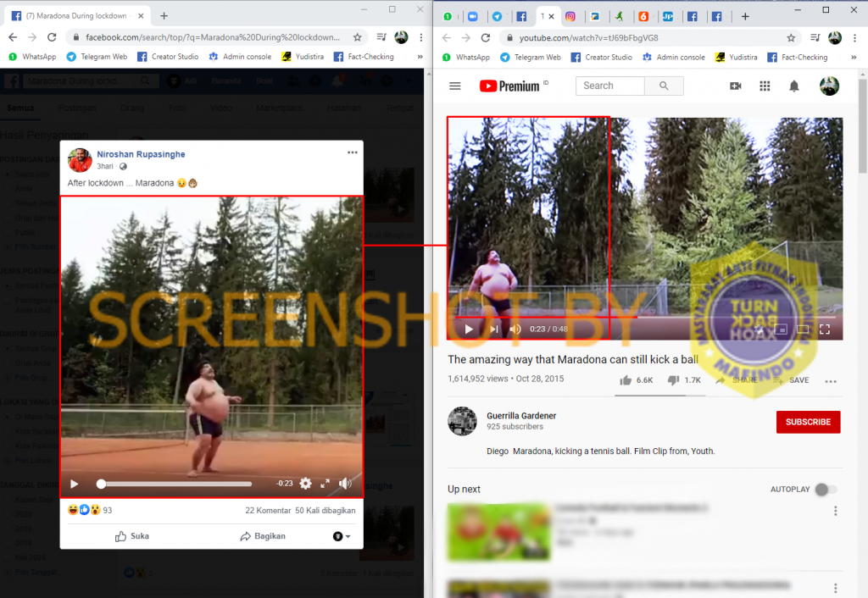Open the YouTube hamburger guide menu
The width and height of the screenshot is (868, 598).
(x=455, y=86)
